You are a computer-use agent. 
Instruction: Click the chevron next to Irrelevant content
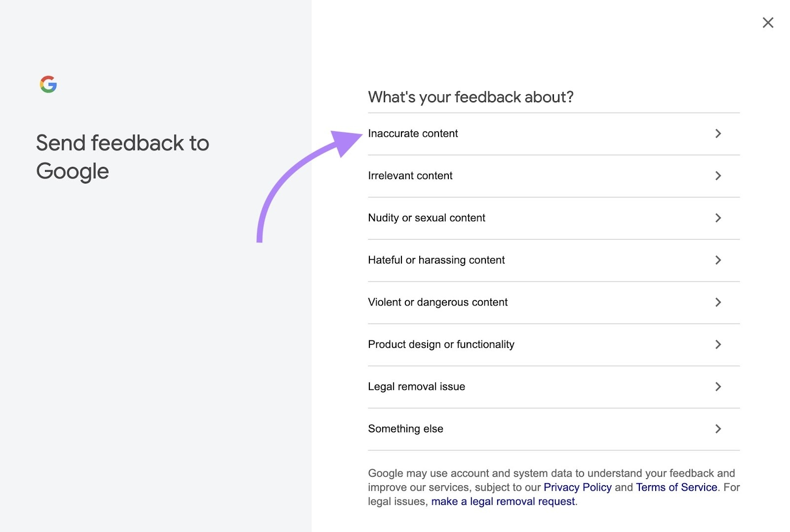pyautogui.click(x=718, y=176)
